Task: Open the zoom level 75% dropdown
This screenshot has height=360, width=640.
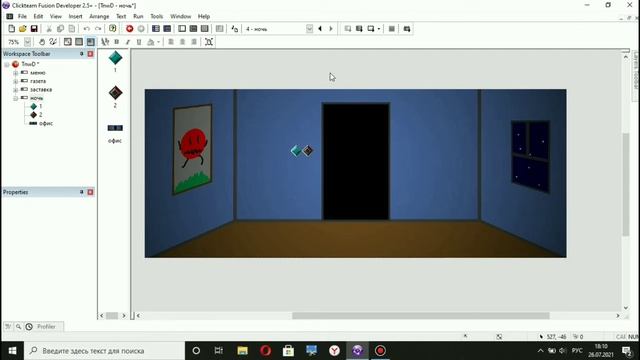Action: [x=27, y=42]
